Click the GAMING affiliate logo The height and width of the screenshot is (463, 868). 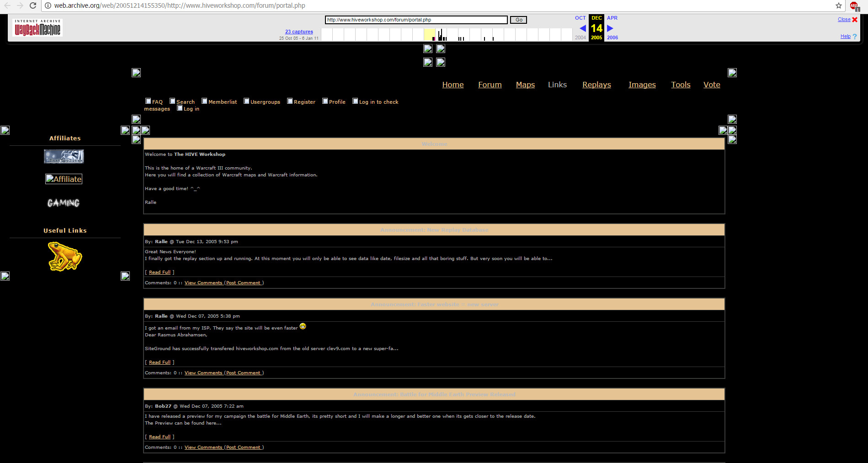[64, 202]
